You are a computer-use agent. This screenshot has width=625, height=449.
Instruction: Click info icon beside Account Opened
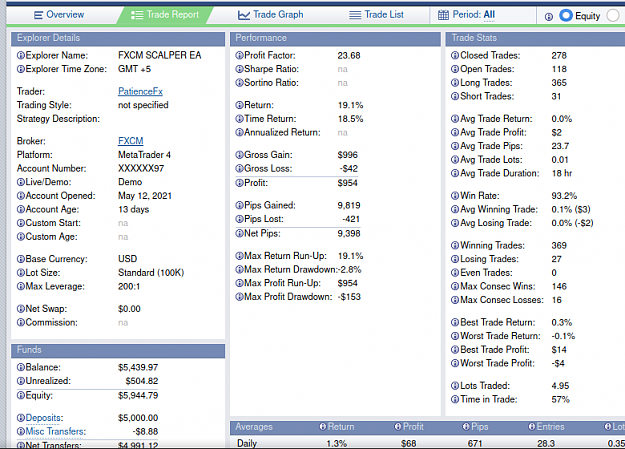21,195
